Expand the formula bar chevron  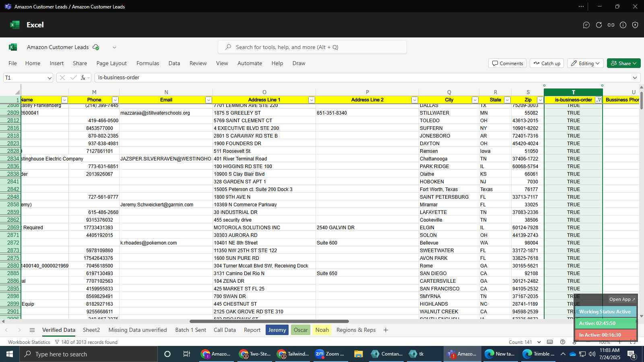pos(635,78)
